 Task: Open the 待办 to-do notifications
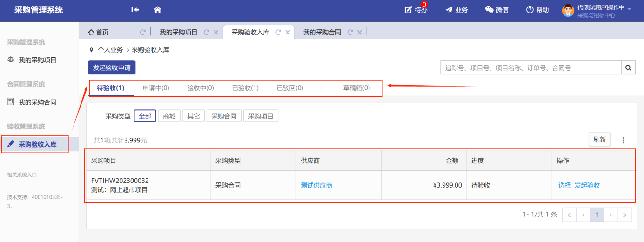(415, 10)
